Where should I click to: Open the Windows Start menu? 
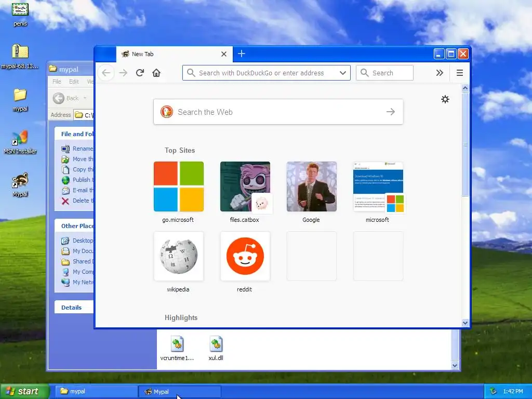[24, 391]
